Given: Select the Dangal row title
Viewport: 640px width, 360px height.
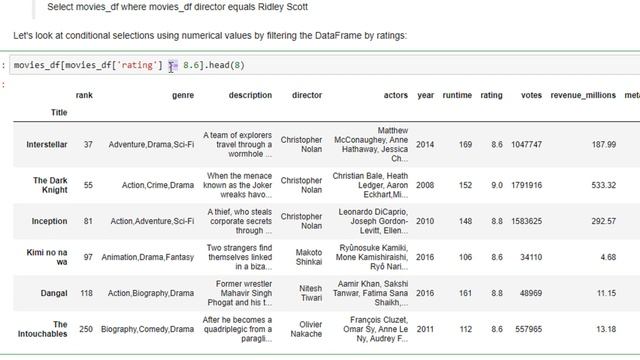Looking at the screenshot, I should pyautogui.click(x=54, y=293).
